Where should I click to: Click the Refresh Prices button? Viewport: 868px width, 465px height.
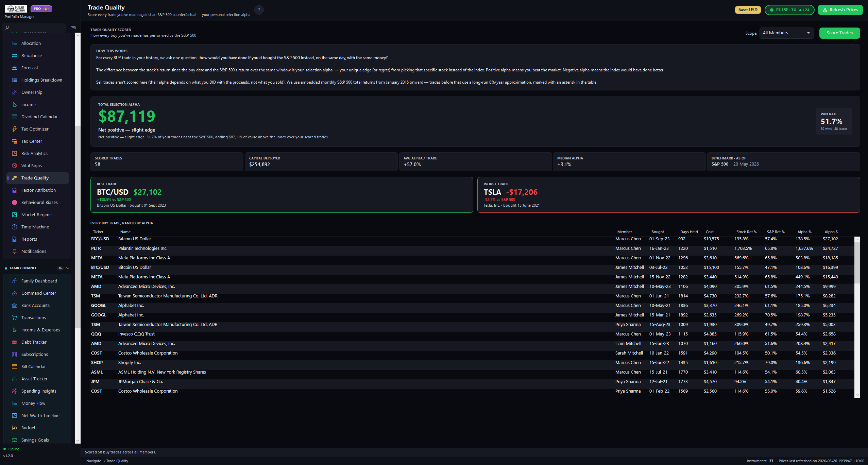tap(840, 10)
